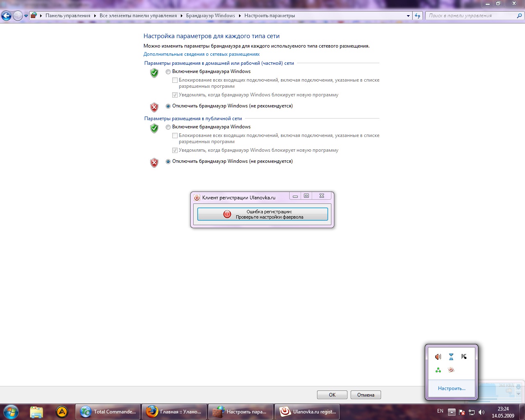
Task: Open the network locations information link
Action: pyautogui.click(x=201, y=54)
